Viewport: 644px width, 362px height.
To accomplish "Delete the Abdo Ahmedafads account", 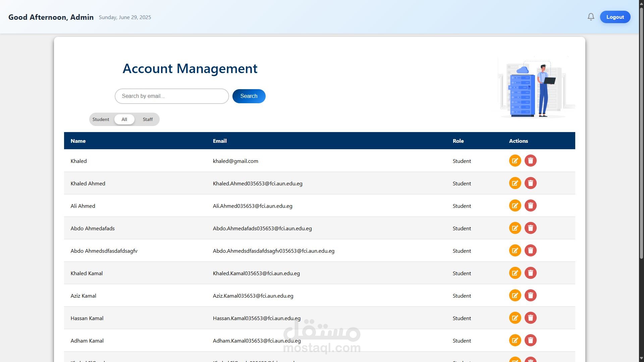I will click(530, 228).
